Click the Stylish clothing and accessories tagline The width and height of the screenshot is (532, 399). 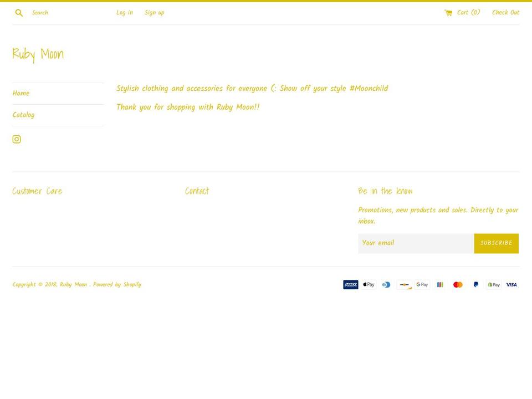[252, 89]
